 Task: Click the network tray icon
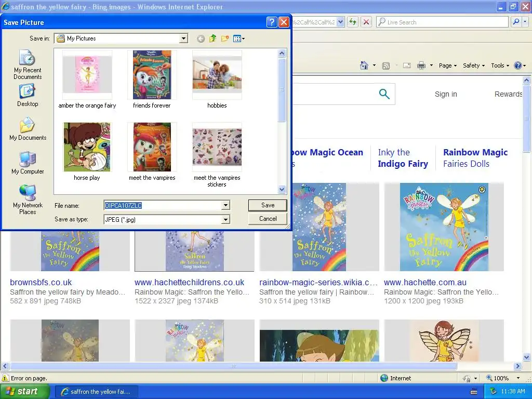coord(494,392)
